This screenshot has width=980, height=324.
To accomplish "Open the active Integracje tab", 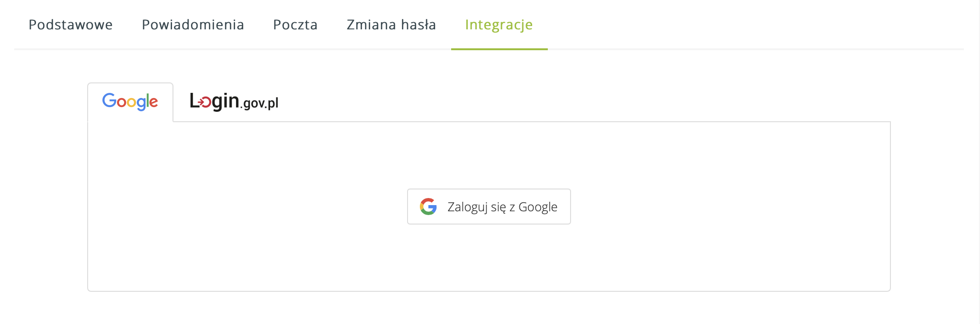I will 499,25.
